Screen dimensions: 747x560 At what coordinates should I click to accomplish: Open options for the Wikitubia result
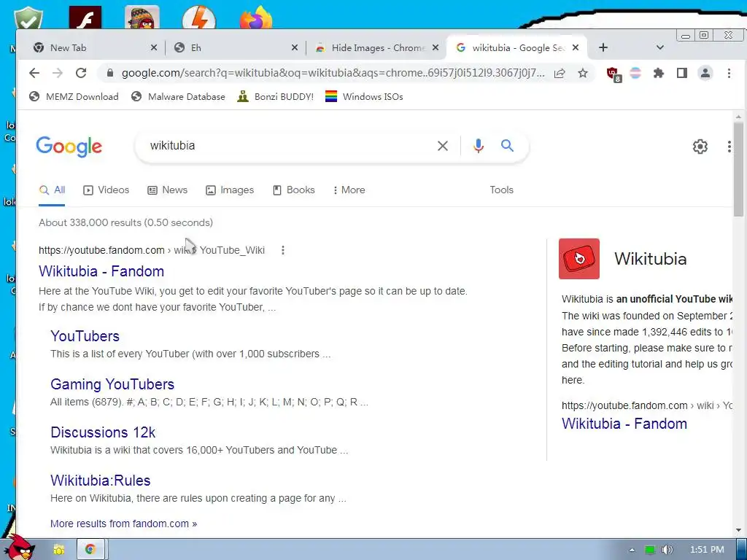(283, 250)
